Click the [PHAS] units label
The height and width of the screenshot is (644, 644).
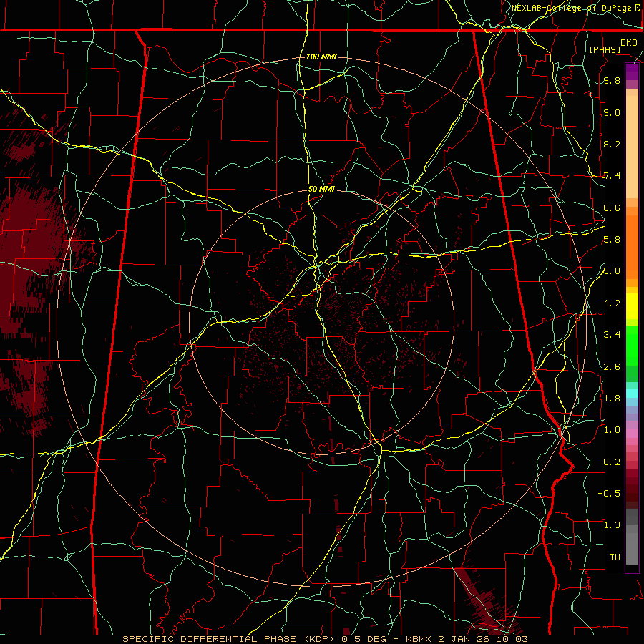(605, 49)
